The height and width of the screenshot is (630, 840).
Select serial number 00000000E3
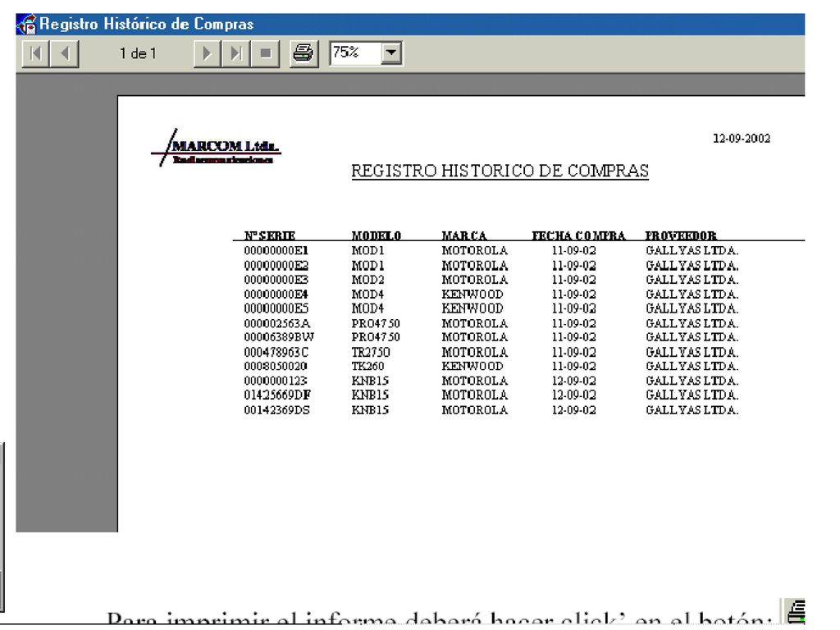[276, 280]
